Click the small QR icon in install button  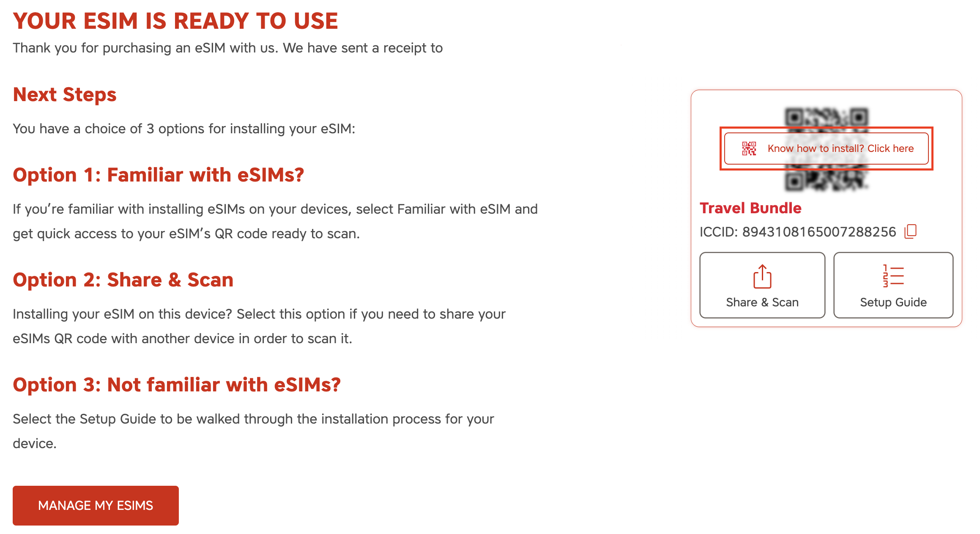pyautogui.click(x=749, y=149)
